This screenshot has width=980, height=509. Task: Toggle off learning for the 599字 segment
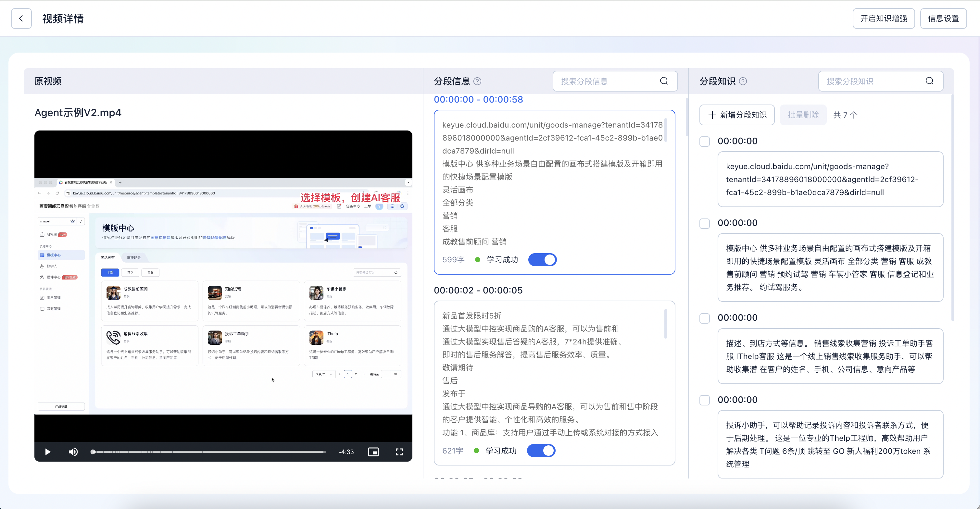[x=543, y=260]
